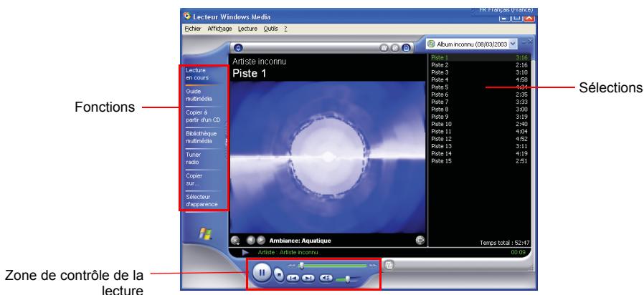Screen dimensions: 644x295
Task: Mute the sound with the speaker button
Action: (326, 277)
